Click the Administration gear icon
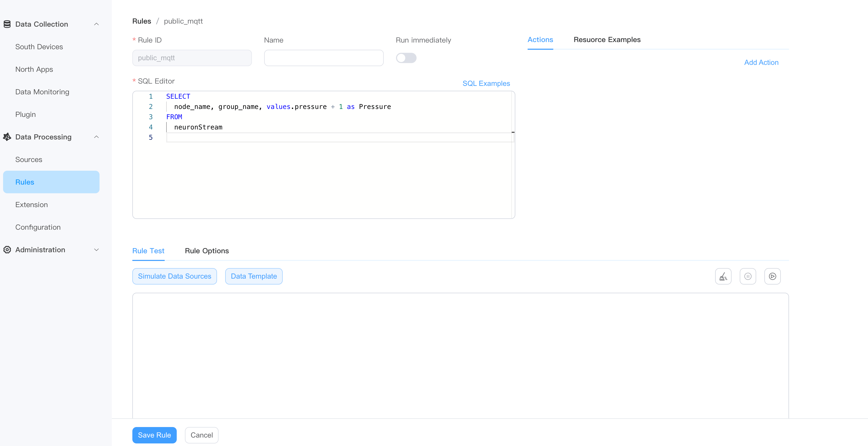 point(7,250)
